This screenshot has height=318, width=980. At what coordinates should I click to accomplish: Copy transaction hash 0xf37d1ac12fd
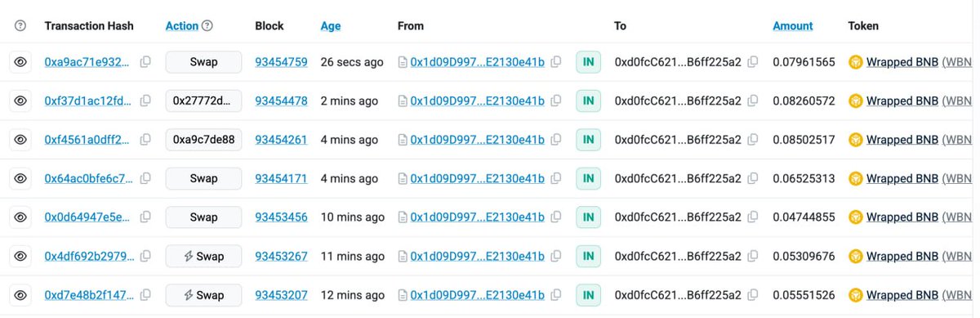point(145,101)
